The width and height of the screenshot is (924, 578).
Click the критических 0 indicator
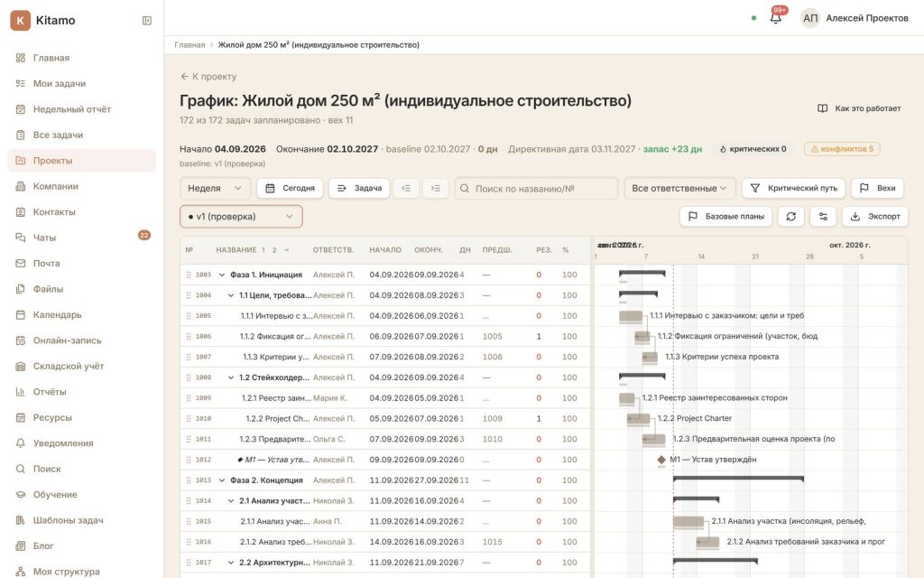[x=753, y=149]
